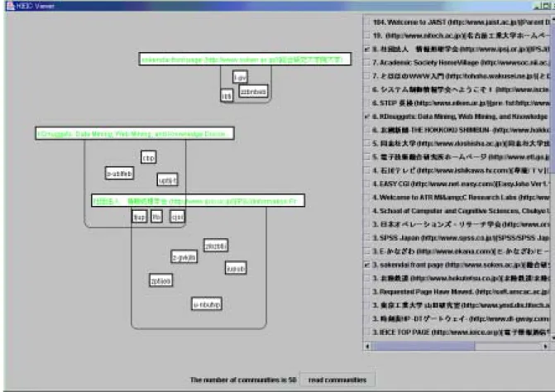The image size is (555, 392).
Task: Select the cbp node in the KDnuggets community
Action: (148, 157)
